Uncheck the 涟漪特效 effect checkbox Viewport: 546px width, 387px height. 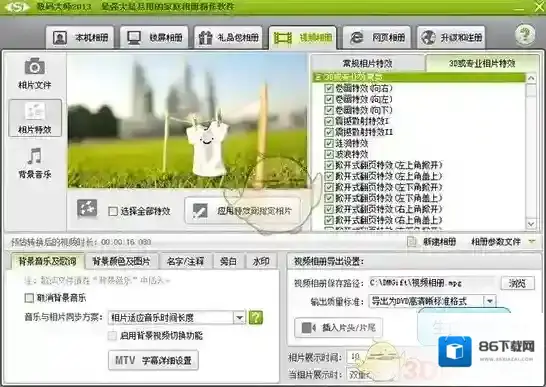[329, 143]
